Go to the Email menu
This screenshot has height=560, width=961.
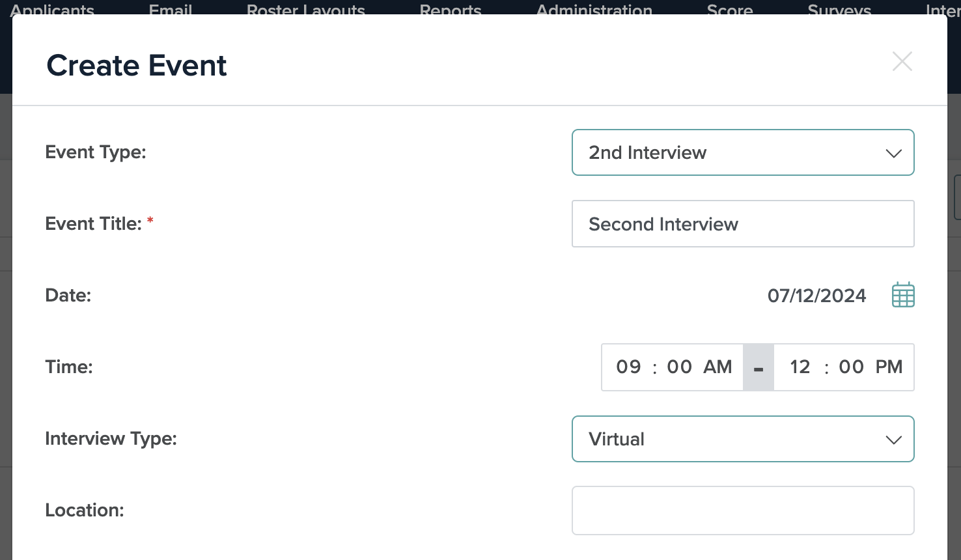[x=171, y=9]
